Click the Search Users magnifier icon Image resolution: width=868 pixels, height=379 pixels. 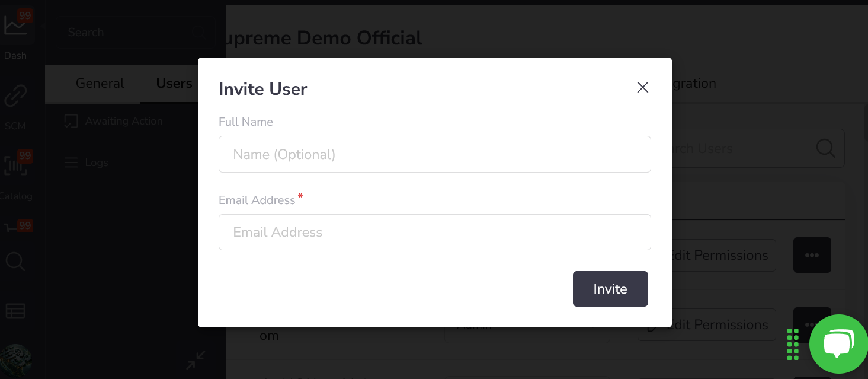coord(825,148)
